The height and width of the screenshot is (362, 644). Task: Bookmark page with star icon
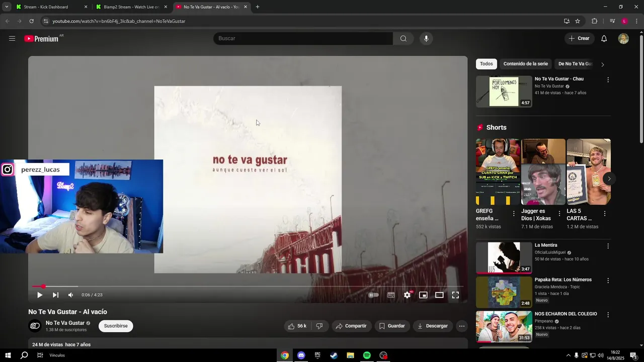578,21
